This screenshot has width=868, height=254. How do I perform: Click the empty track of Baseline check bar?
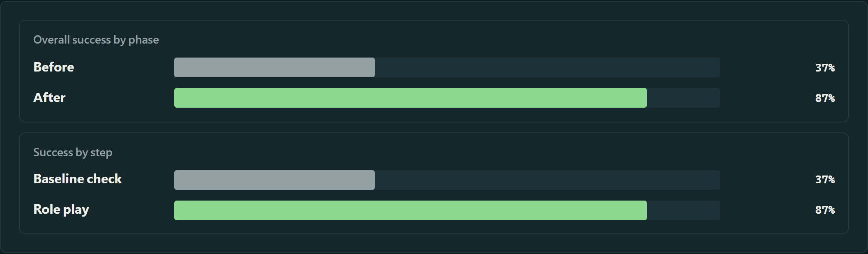point(547,180)
